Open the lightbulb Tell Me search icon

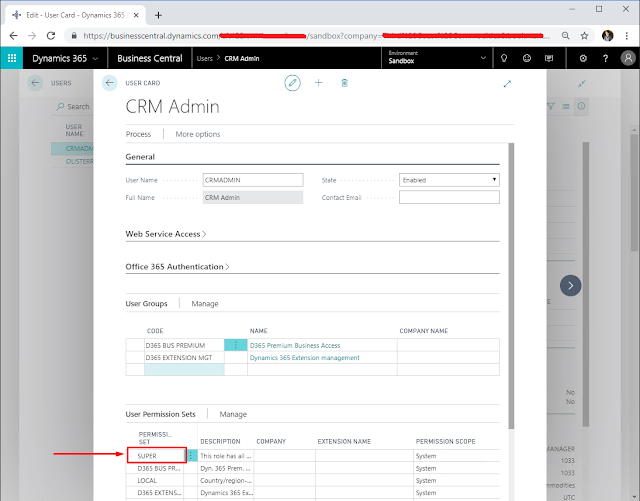[x=504, y=58]
